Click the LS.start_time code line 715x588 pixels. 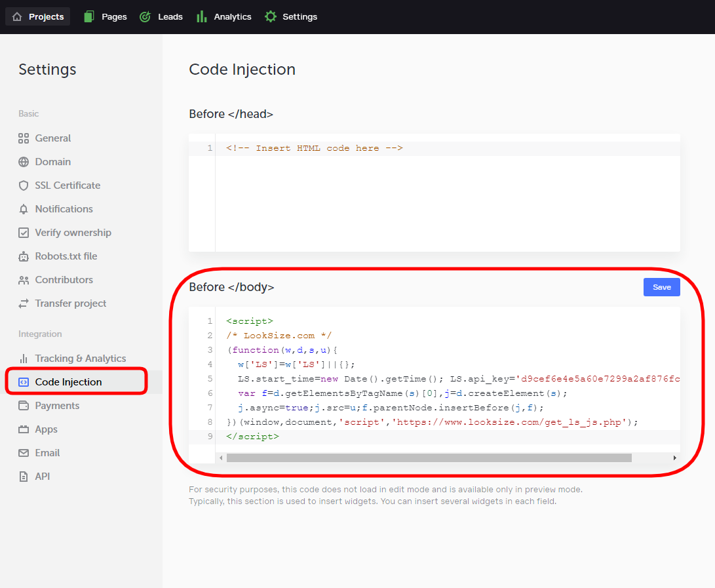tap(459, 379)
